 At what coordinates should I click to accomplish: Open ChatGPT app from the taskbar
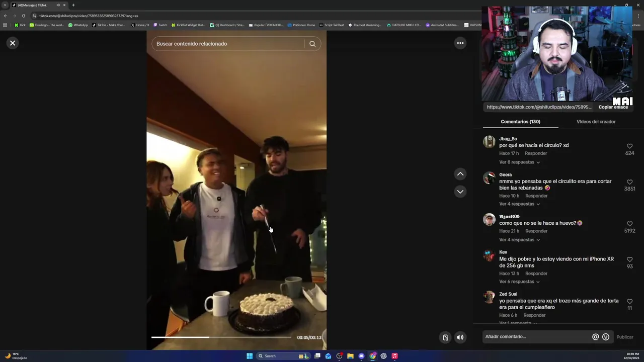point(383,356)
